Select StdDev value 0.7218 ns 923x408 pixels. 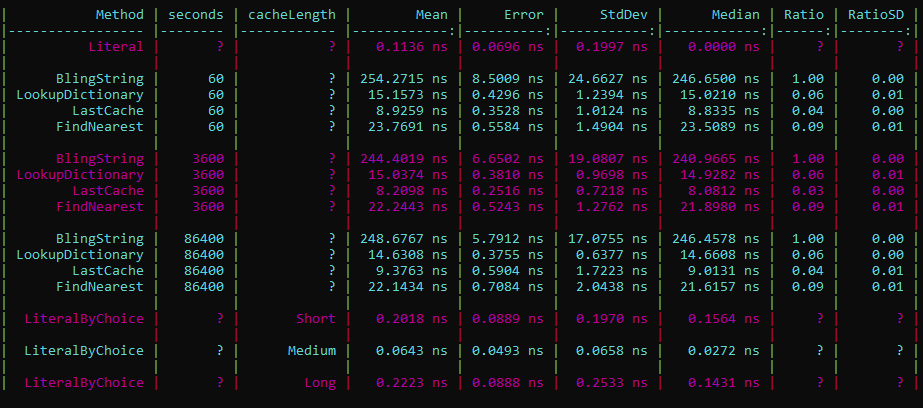click(x=612, y=190)
